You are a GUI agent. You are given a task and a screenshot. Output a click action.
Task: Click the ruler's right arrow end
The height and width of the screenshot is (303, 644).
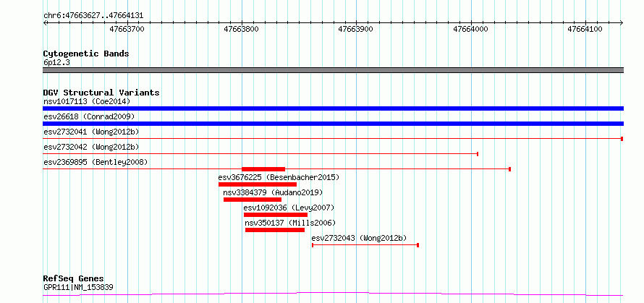point(622,22)
